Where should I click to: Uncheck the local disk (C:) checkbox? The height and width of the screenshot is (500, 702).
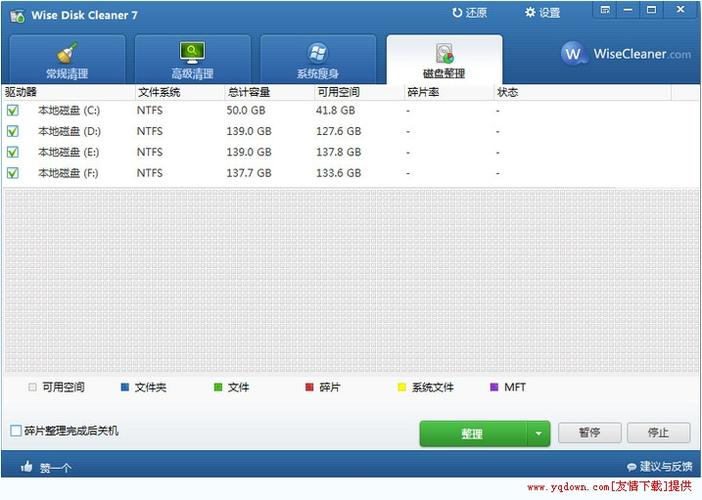tap(13, 110)
